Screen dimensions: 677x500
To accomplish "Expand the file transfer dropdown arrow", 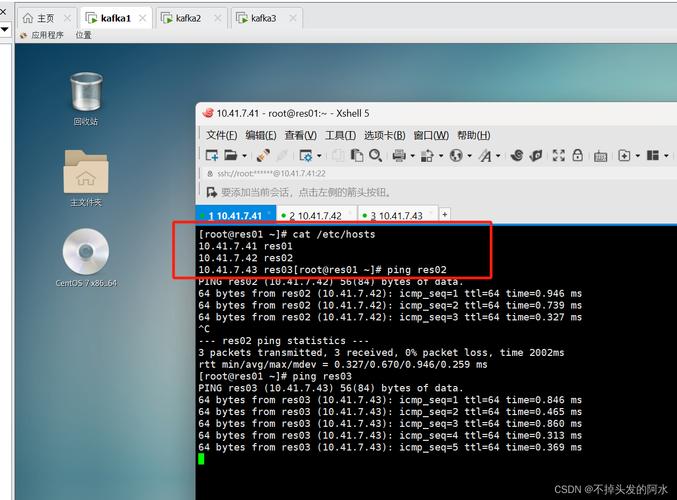I will click(x=441, y=156).
